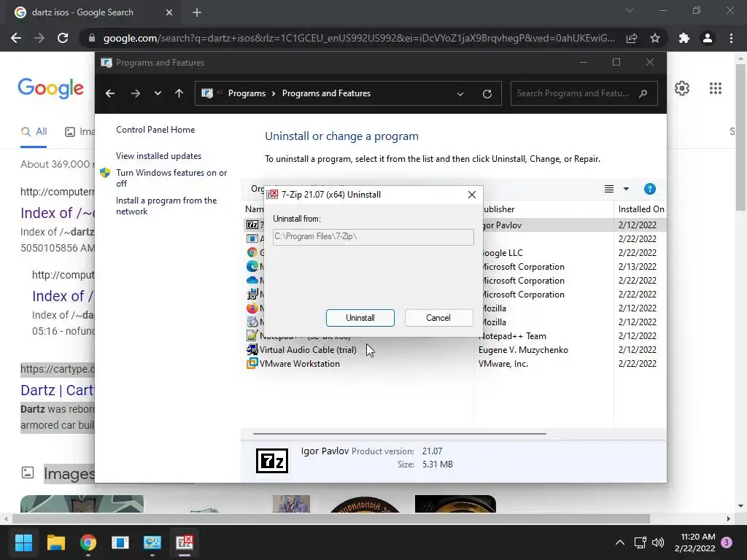Open the Windows Start menu
The width and height of the screenshot is (747, 560).
(23, 542)
